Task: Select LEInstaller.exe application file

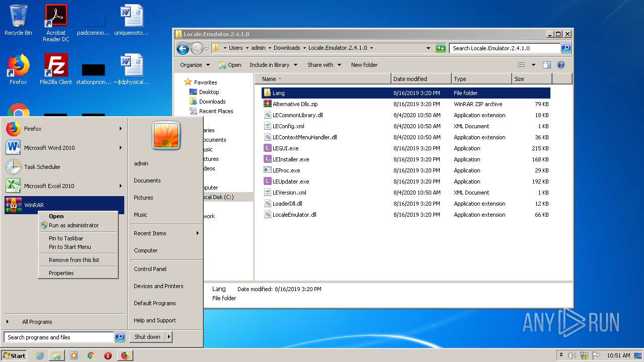Action: coord(291,159)
